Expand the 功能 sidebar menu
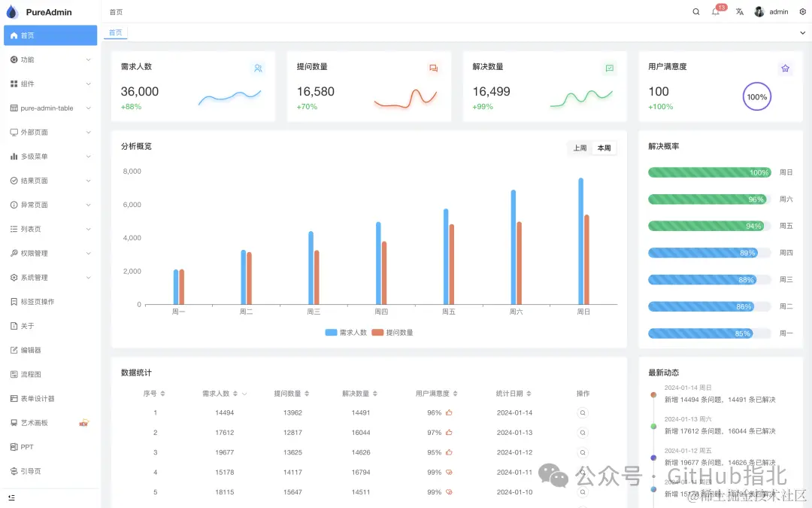This screenshot has width=812, height=508. tap(50, 59)
